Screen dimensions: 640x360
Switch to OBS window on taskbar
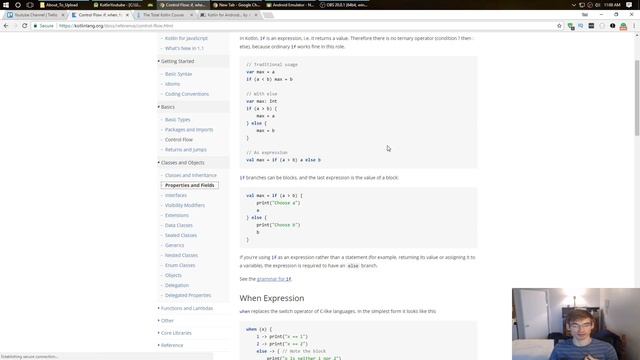(344, 5)
